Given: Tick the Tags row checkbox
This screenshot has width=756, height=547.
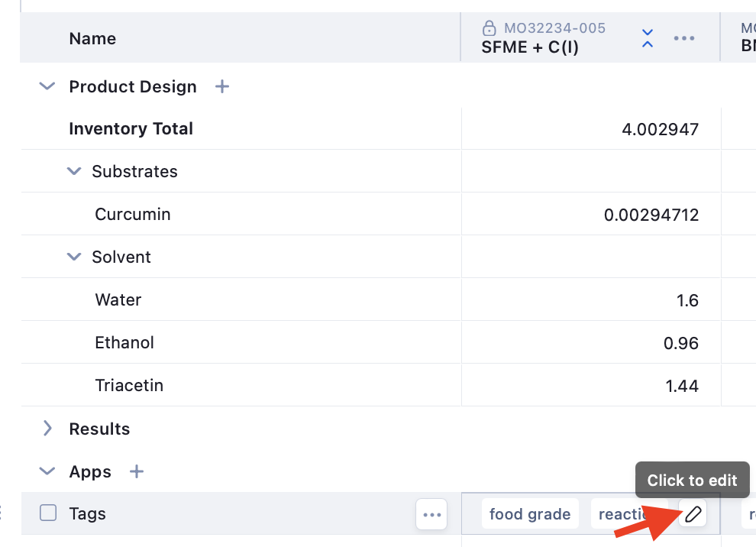Looking at the screenshot, I should tap(48, 513).
